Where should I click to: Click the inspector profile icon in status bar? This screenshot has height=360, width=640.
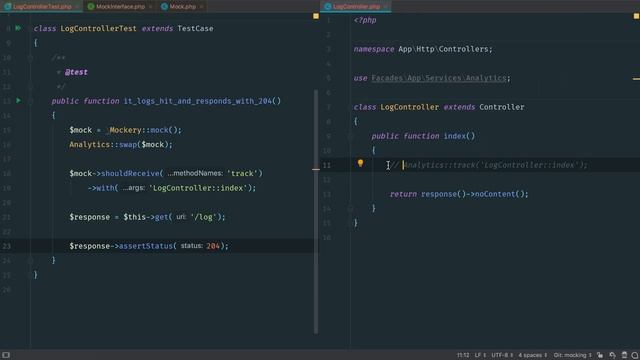(x=624, y=355)
